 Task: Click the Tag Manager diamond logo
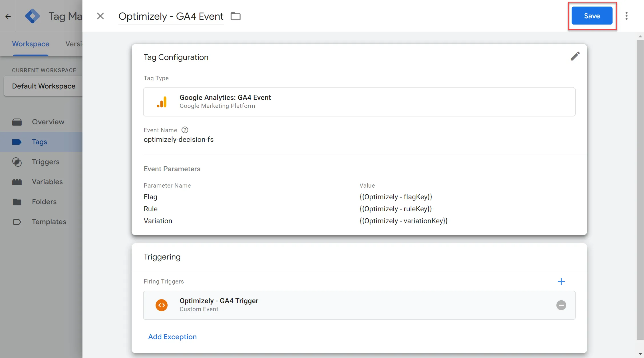[33, 16]
